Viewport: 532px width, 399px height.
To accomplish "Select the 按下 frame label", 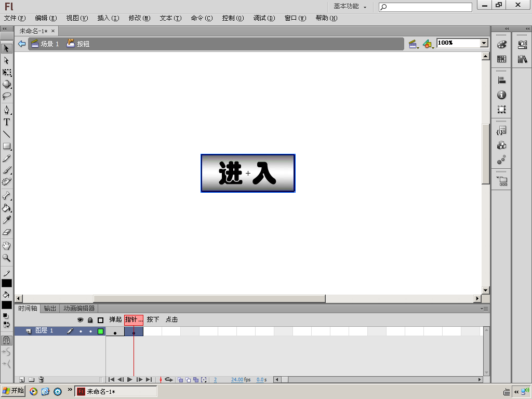I will (153, 320).
